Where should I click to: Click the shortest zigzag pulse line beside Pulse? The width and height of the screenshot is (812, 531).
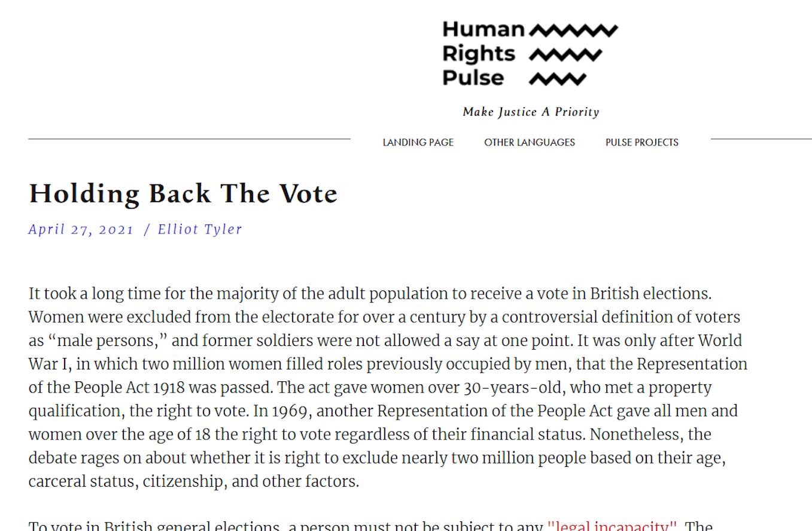[558, 78]
